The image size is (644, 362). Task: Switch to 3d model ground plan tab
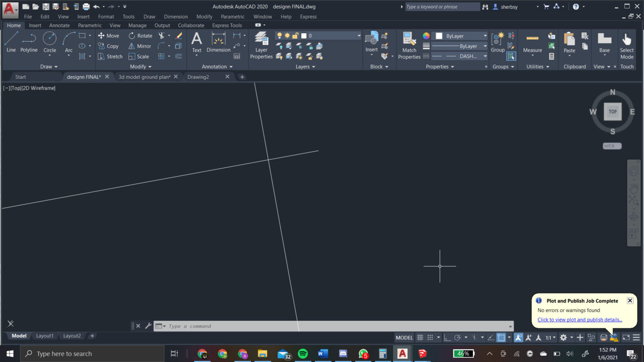[x=144, y=77]
